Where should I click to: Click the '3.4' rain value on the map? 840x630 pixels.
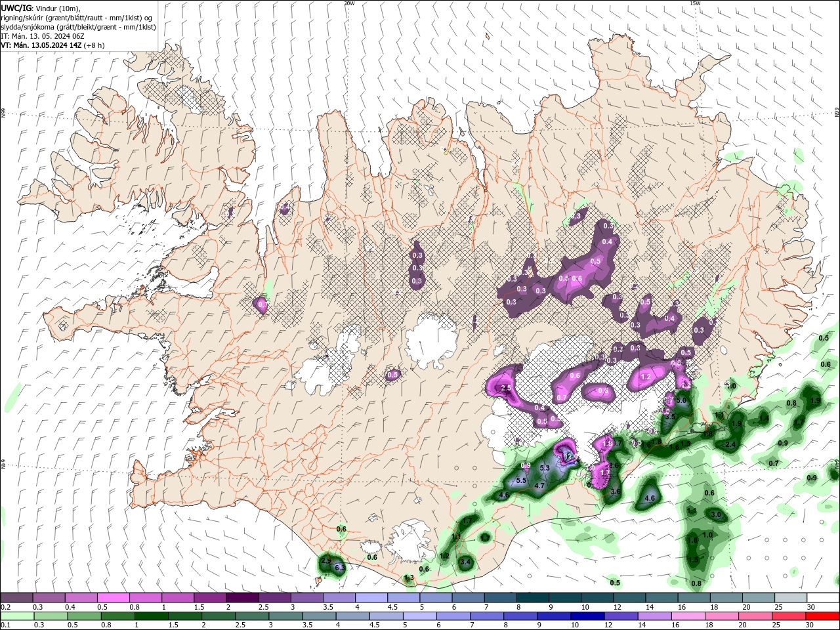465,562
